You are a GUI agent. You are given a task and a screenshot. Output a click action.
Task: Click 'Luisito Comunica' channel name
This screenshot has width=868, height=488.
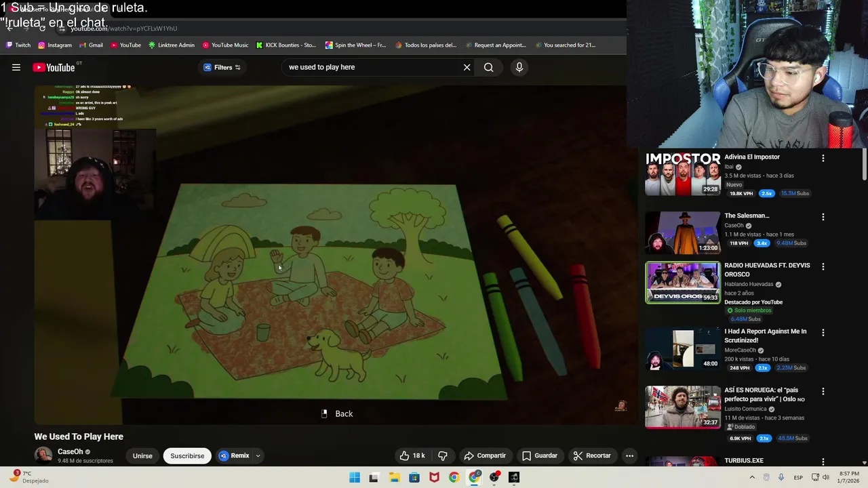coord(745,409)
